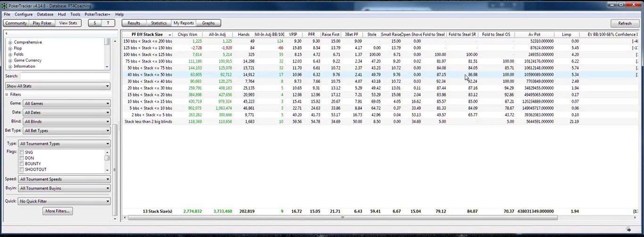The height and width of the screenshot is (237, 644).
Task: Tick the BOUNTY flag checkbox
Action: 22,163
